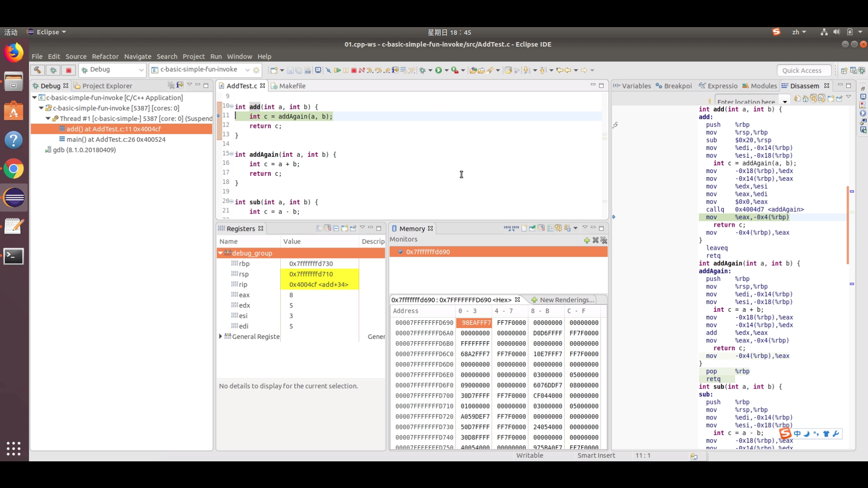Click the New file wizard icon
The width and height of the screenshot is (868, 488).
pyautogui.click(x=274, y=70)
